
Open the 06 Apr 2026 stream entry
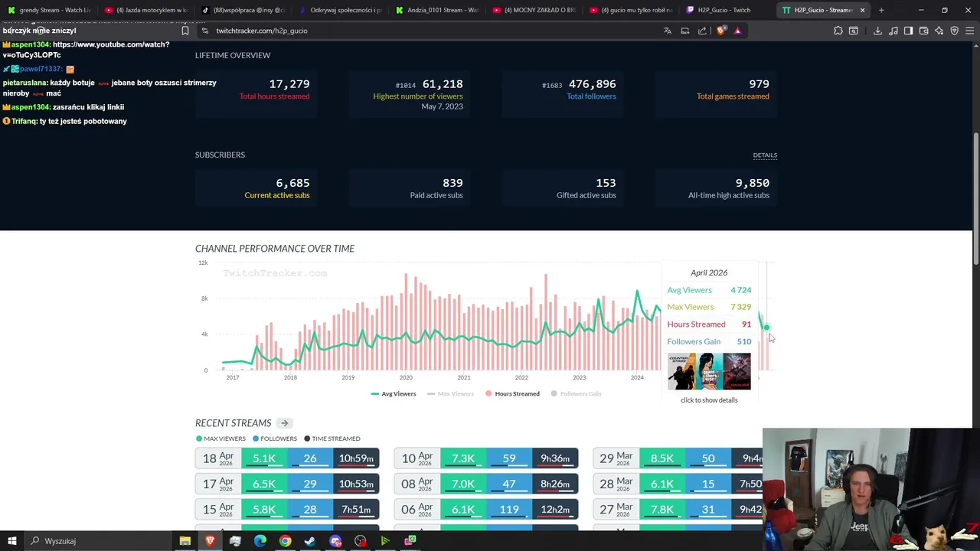[x=486, y=509]
